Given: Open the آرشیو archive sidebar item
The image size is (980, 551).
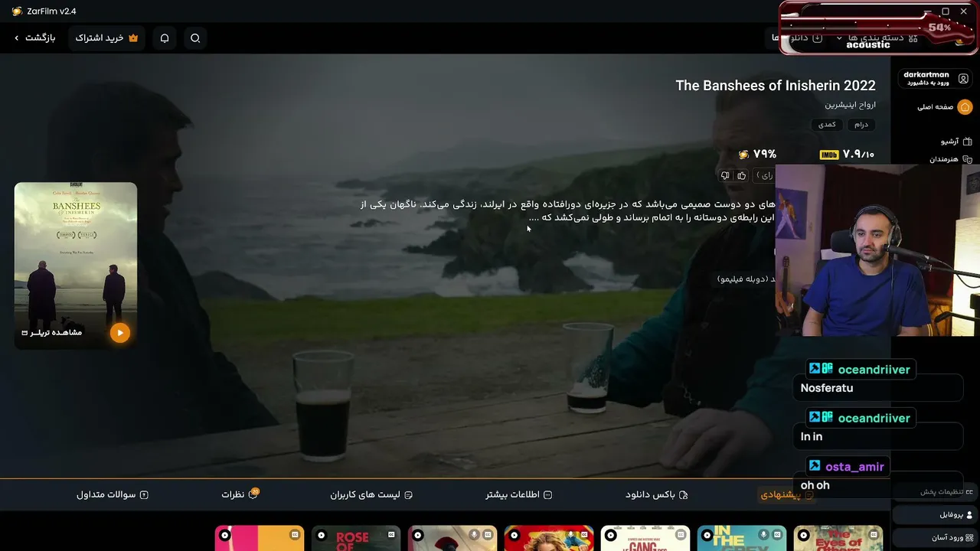Looking at the screenshot, I should 956,142.
